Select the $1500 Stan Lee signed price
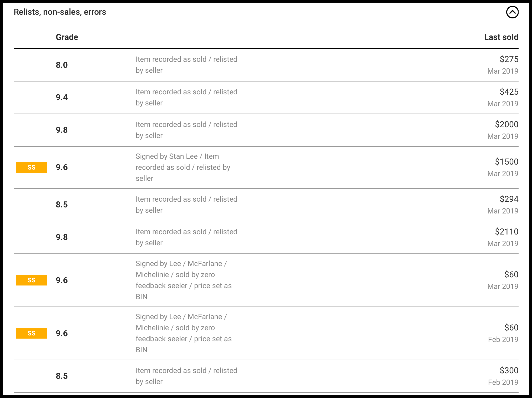 pos(506,162)
